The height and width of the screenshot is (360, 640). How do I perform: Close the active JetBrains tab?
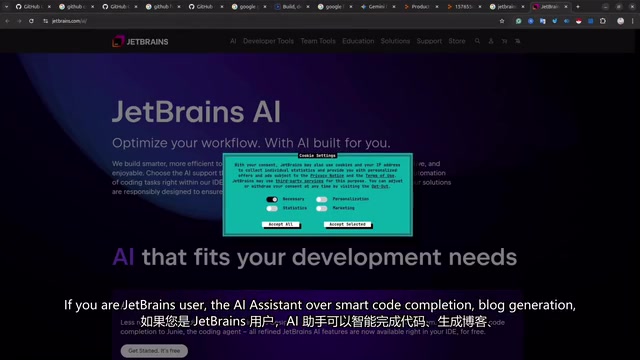(566, 7)
